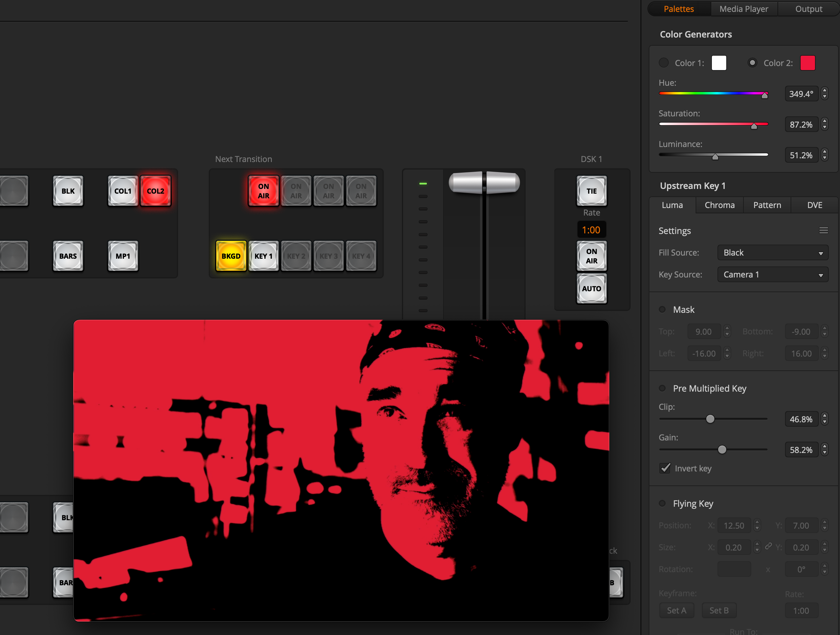This screenshot has height=635, width=840.
Task: Select the BARS source button
Action: click(x=68, y=256)
